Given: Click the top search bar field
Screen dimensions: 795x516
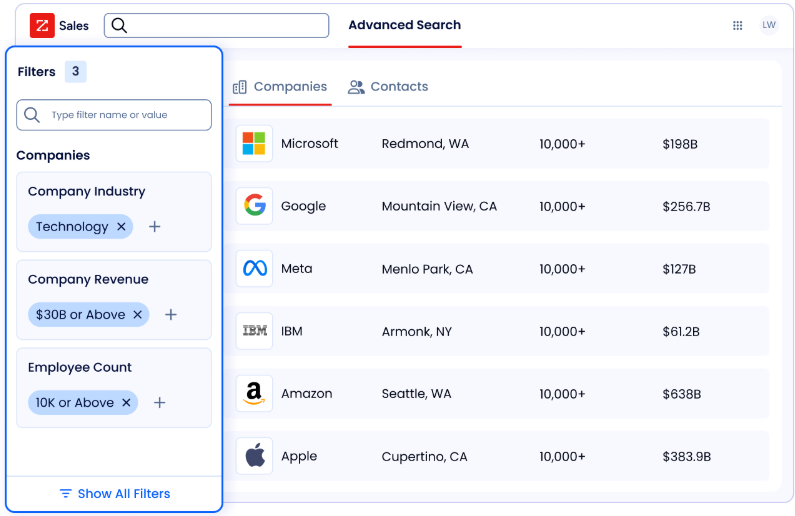Looking at the screenshot, I should pyautogui.click(x=216, y=25).
